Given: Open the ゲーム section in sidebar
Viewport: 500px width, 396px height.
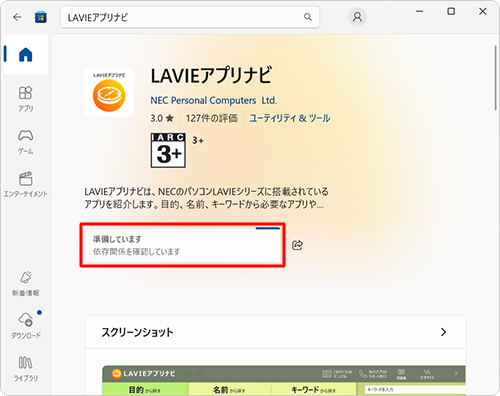Looking at the screenshot, I should click(x=26, y=142).
